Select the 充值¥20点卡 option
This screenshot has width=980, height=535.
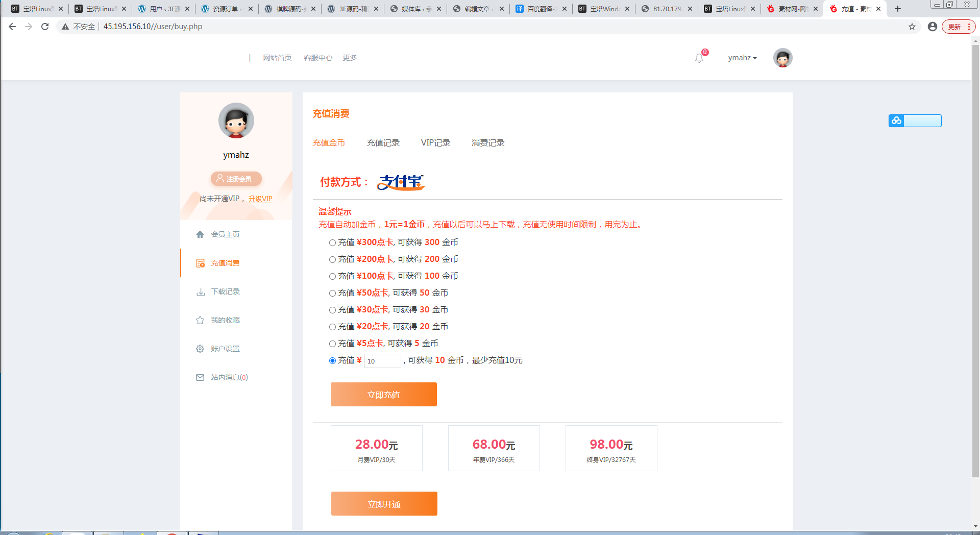332,327
